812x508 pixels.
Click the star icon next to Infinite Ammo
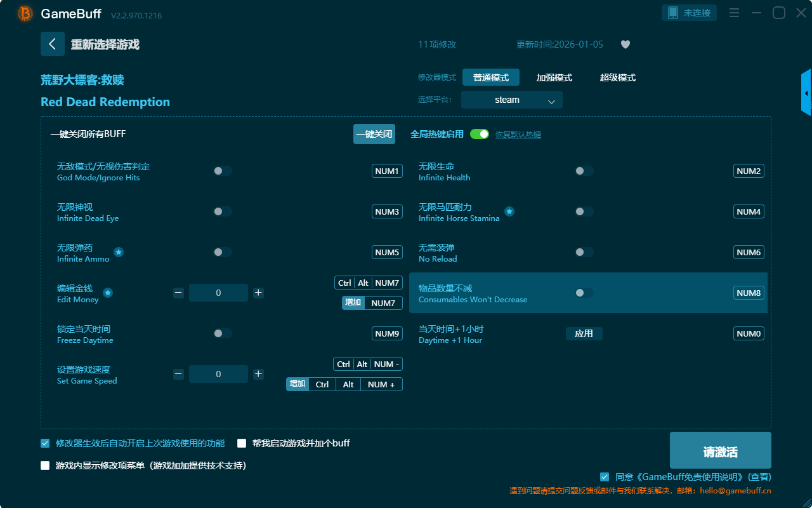(119, 252)
